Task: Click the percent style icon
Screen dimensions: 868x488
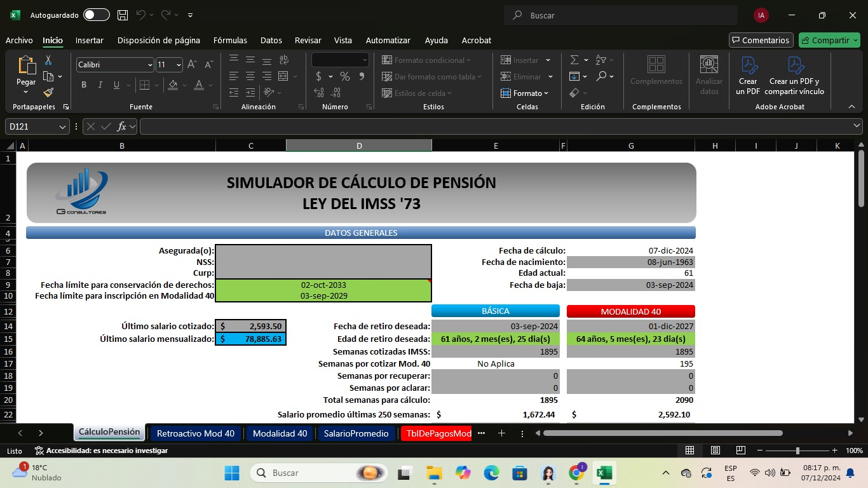Action: pyautogui.click(x=344, y=76)
